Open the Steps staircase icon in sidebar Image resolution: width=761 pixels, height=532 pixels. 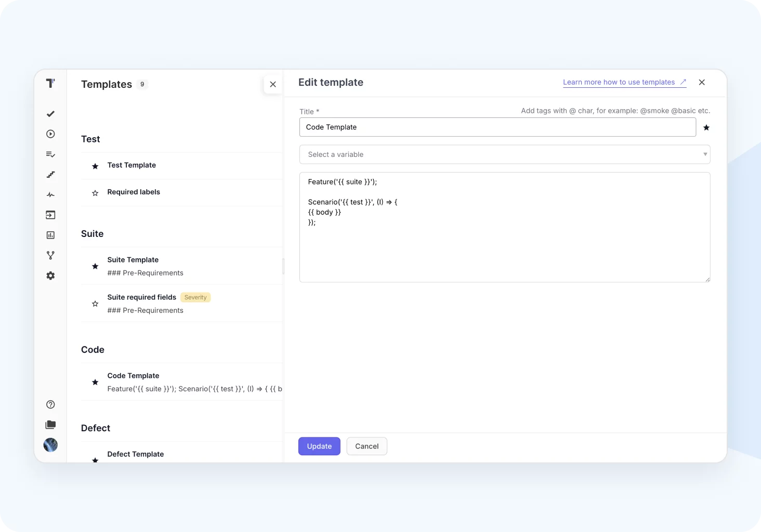click(50, 175)
